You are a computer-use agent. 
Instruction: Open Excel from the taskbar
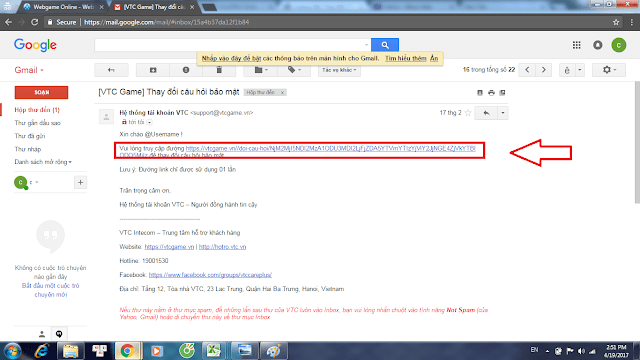pos(213,351)
